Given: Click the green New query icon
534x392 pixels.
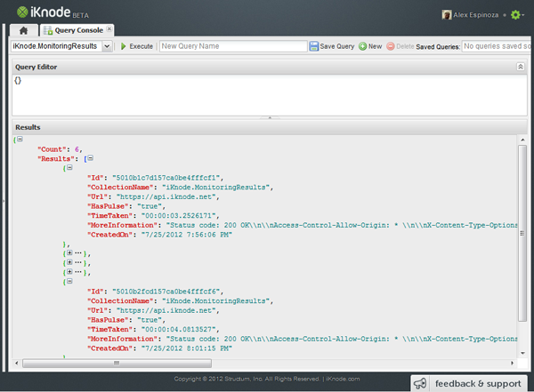Looking at the screenshot, I should [x=363, y=46].
